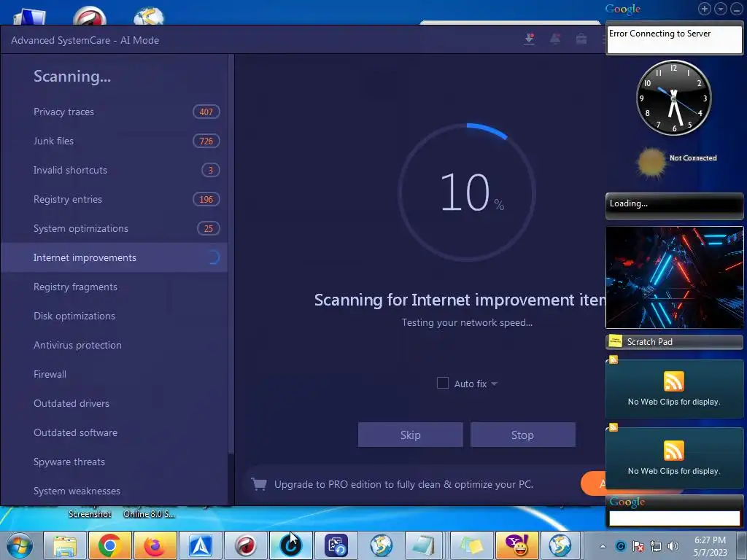Open the Scratch Pad gadget

(674, 341)
